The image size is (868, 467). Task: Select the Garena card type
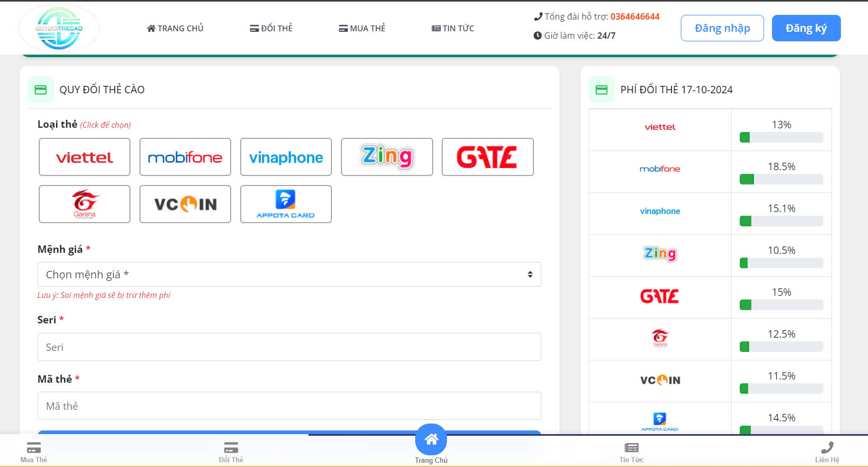tap(84, 204)
